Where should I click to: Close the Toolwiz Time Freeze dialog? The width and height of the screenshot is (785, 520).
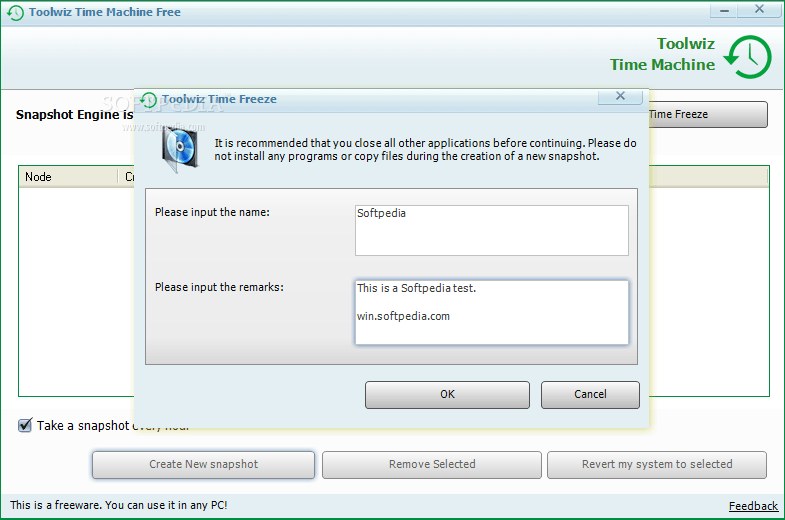point(620,96)
